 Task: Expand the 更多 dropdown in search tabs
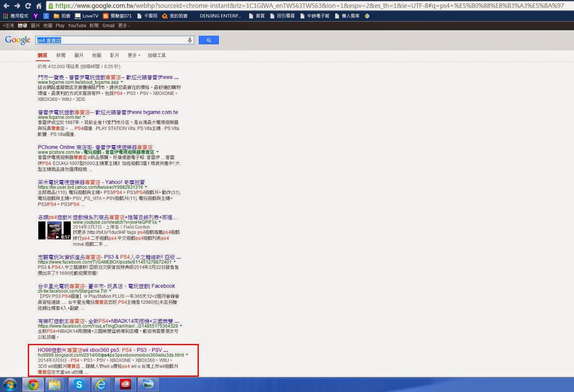(x=134, y=55)
